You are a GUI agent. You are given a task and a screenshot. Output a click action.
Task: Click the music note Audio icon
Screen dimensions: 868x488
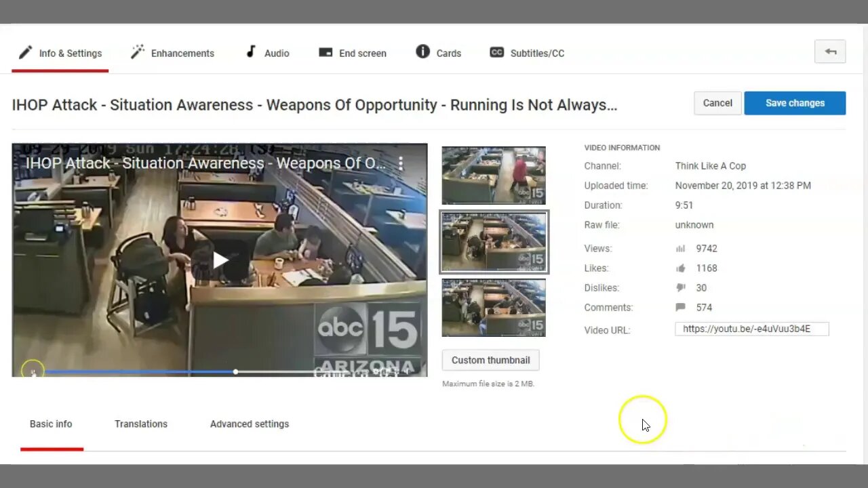[251, 52]
